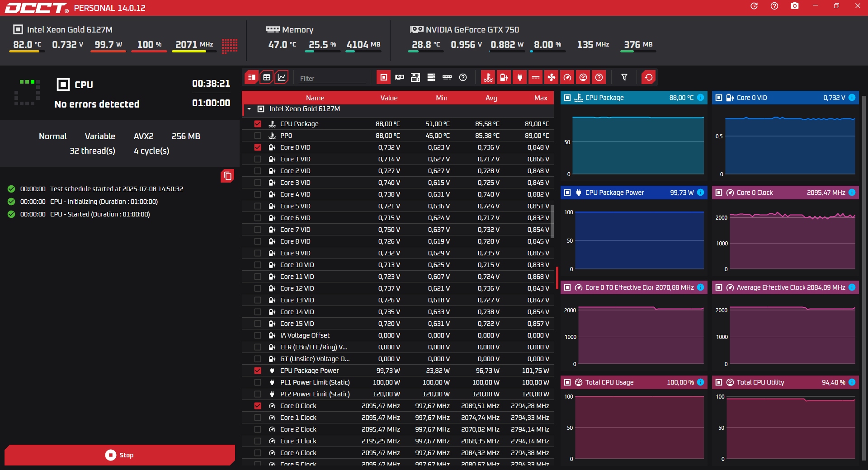Enable the Core 1 VID checkbox

(x=258, y=159)
